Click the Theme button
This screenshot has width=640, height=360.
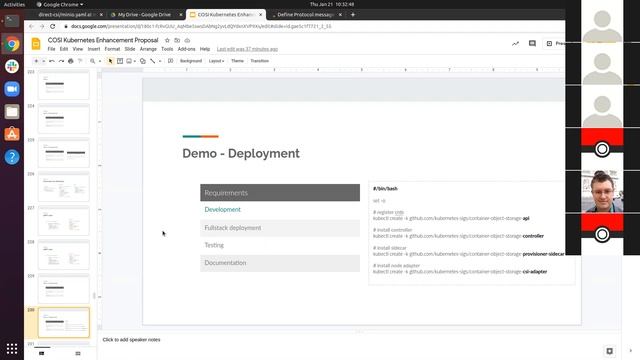[237, 61]
